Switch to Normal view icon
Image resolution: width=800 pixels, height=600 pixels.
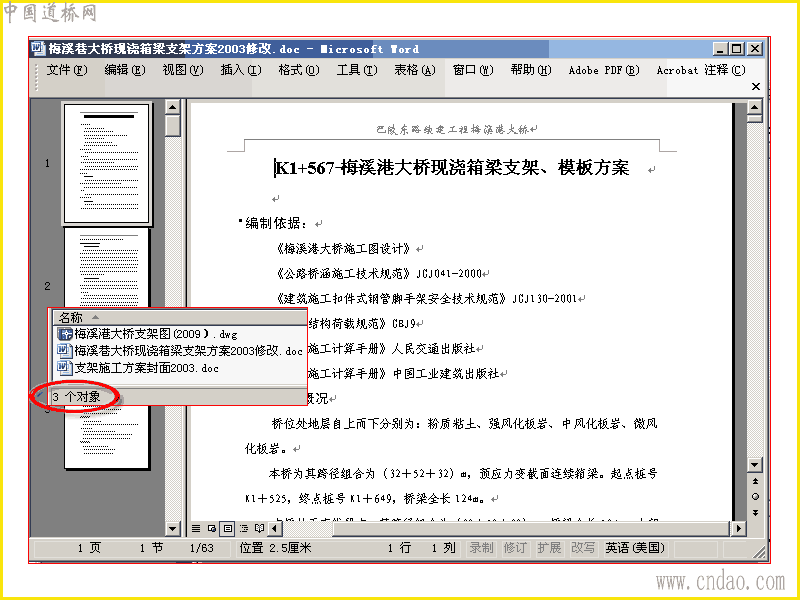(x=196, y=529)
